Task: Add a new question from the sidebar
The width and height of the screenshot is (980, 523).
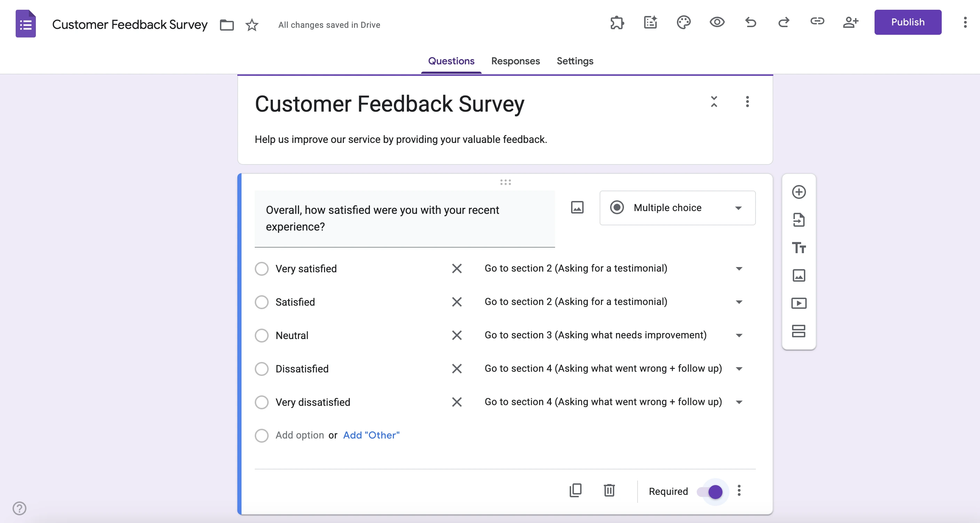Action: (x=799, y=192)
